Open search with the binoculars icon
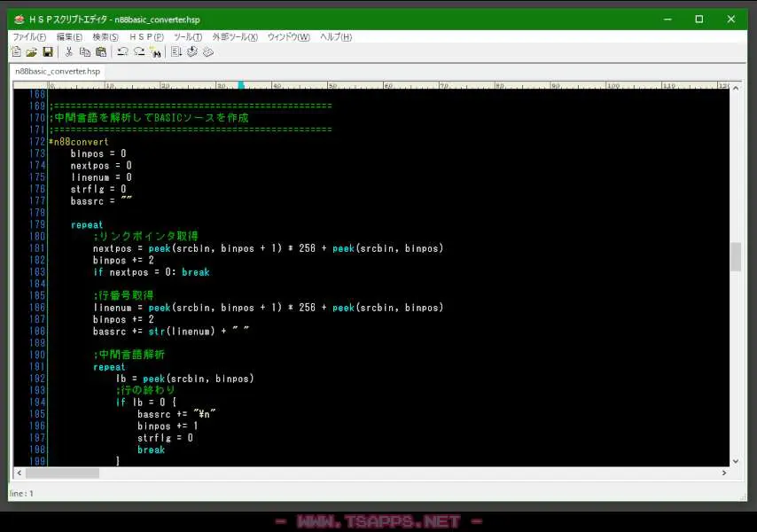Viewport: 757px width, 532px height. click(155, 52)
